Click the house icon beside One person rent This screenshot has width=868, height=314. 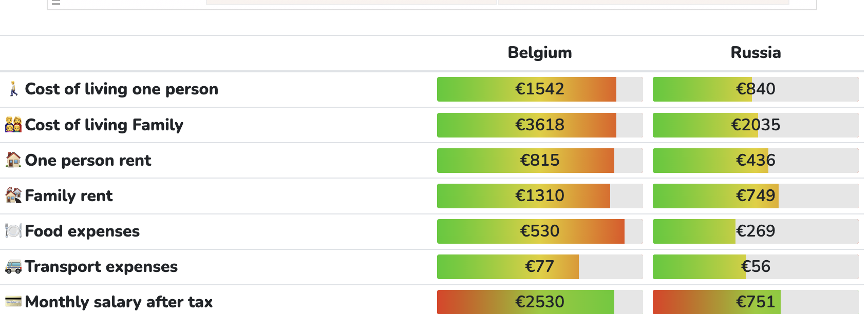tap(13, 160)
